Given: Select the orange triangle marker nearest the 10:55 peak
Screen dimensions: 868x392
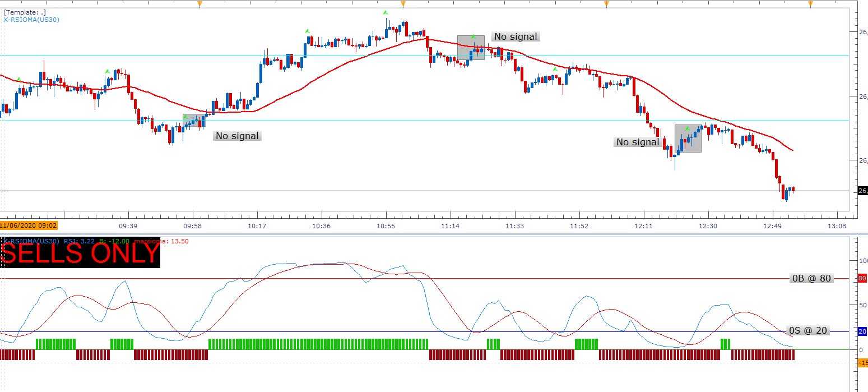Looking at the screenshot, I should click(403, 4).
